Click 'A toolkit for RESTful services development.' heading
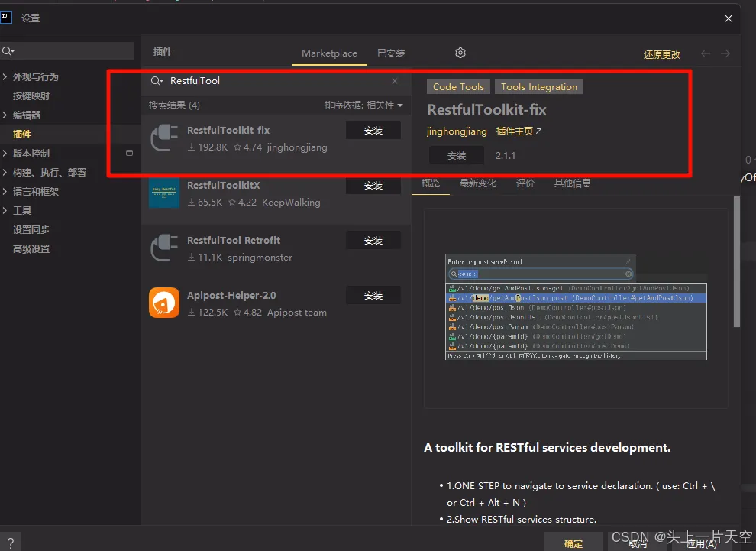 [x=548, y=448]
